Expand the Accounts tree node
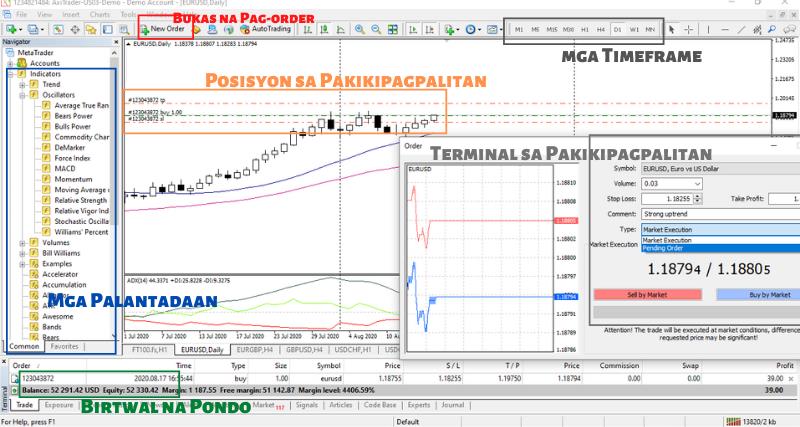Screen dimensions: 800x427 [10, 64]
